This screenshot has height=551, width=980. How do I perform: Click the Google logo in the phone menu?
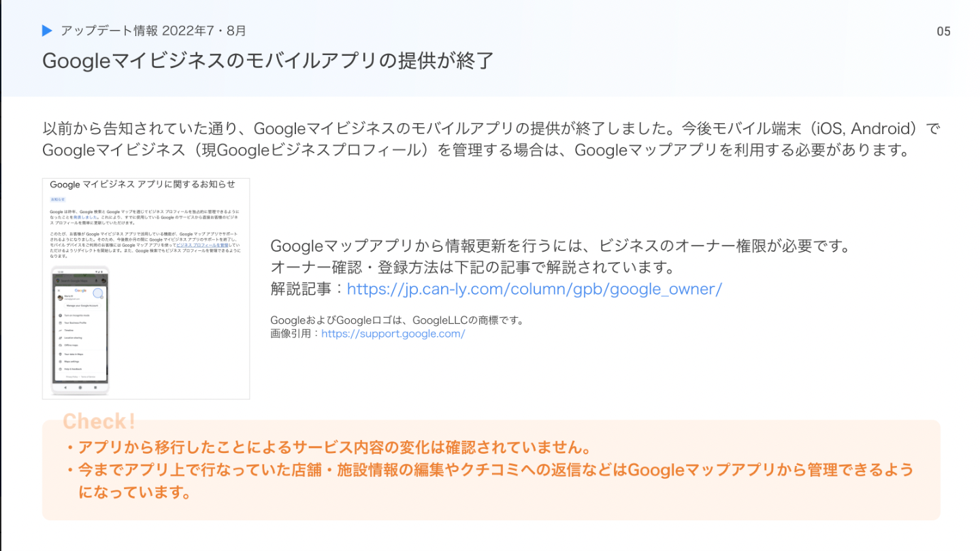click(80, 290)
